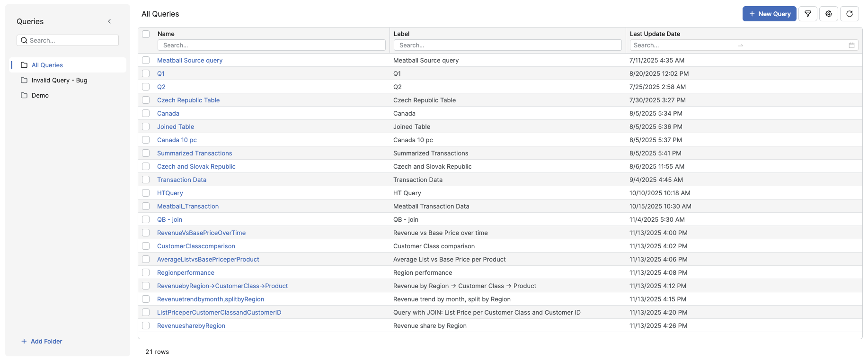Tick the checkbox next to HTQuery
Viewport: 868px width, 362px height.
point(146,193)
